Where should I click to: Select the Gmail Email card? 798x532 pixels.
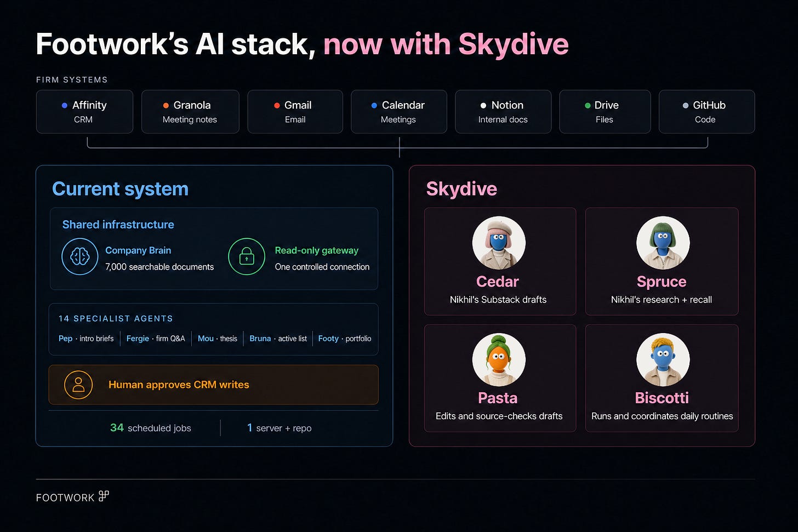tap(295, 112)
